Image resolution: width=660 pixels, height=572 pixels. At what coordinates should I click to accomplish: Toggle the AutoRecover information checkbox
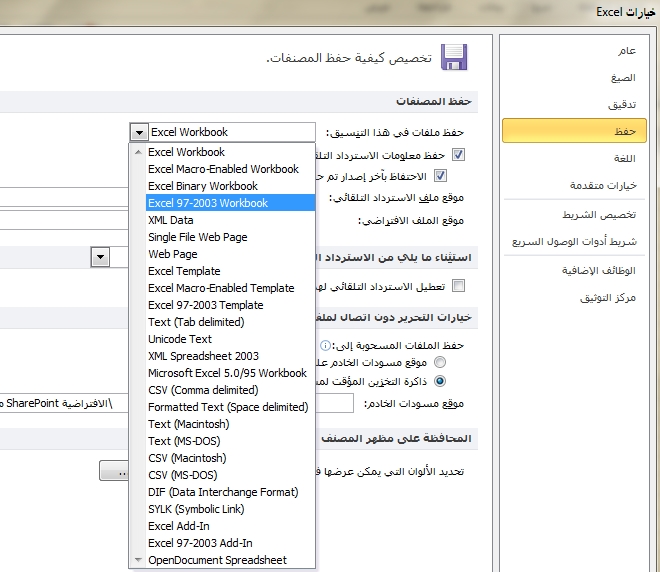[458, 155]
